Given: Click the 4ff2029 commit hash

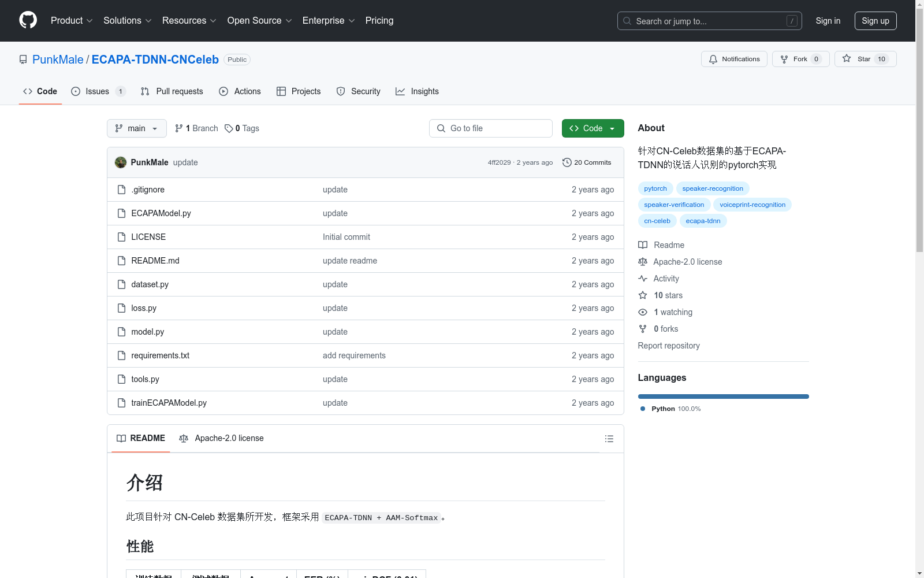Looking at the screenshot, I should point(499,162).
